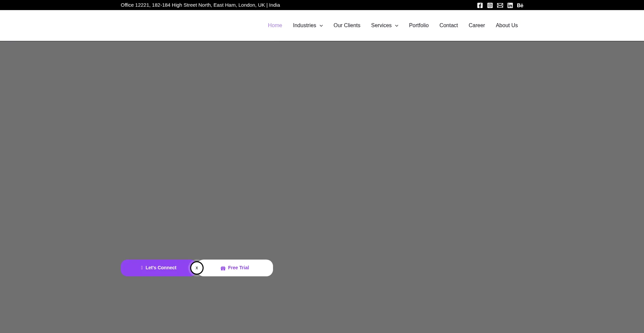Screen dimensions: 644x333
Task: Open the Contact page
Action: (x=448, y=25)
